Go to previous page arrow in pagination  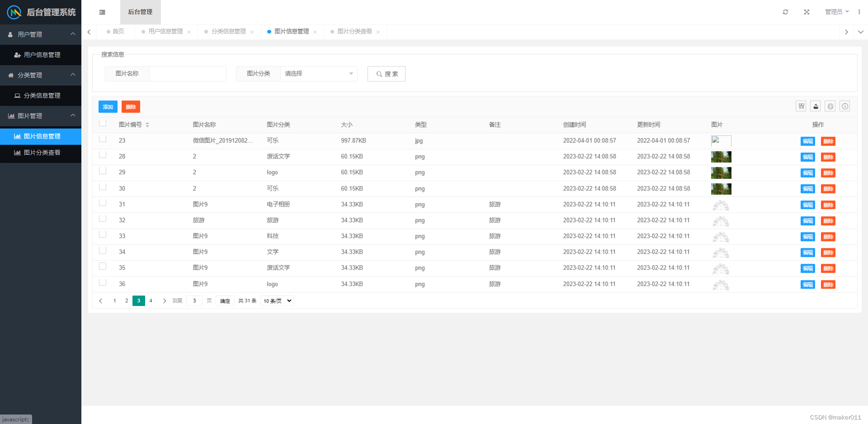101,301
